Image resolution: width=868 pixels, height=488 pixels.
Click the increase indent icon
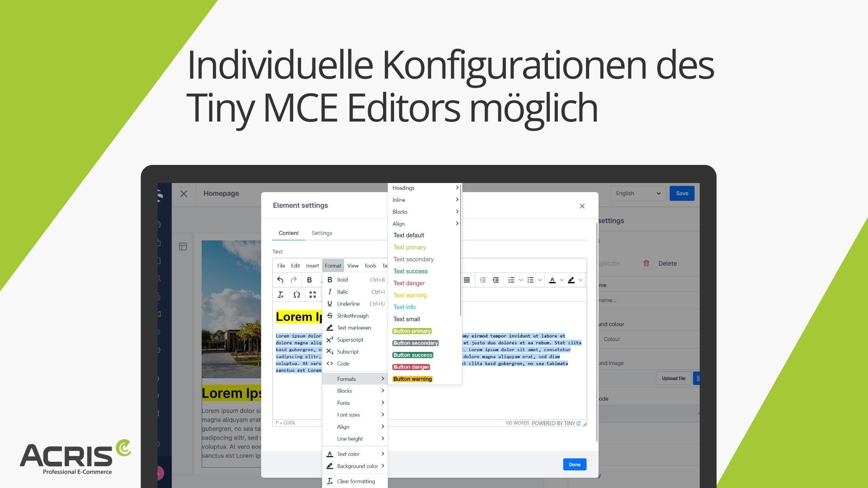tap(496, 280)
